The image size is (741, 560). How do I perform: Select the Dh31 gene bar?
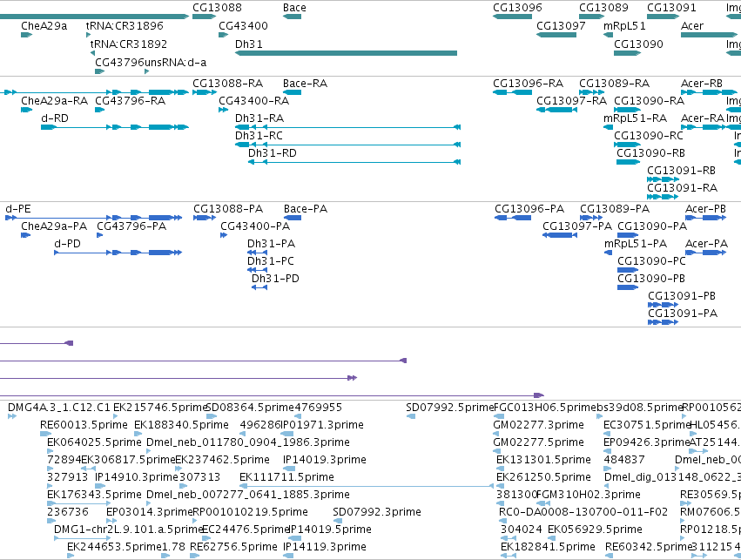point(346,53)
